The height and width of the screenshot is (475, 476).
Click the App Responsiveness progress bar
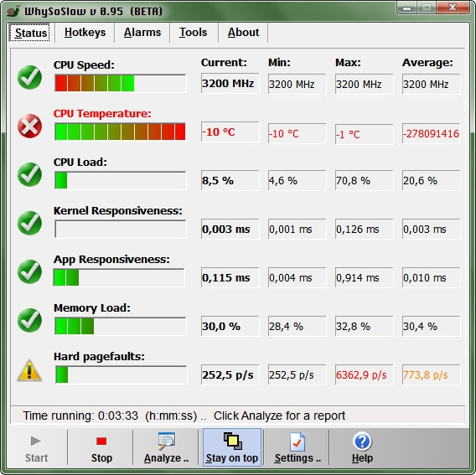(x=119, y=277)
